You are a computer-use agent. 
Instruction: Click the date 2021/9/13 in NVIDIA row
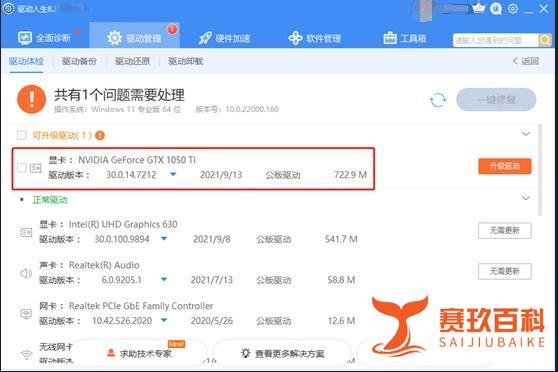pos(221,175)
